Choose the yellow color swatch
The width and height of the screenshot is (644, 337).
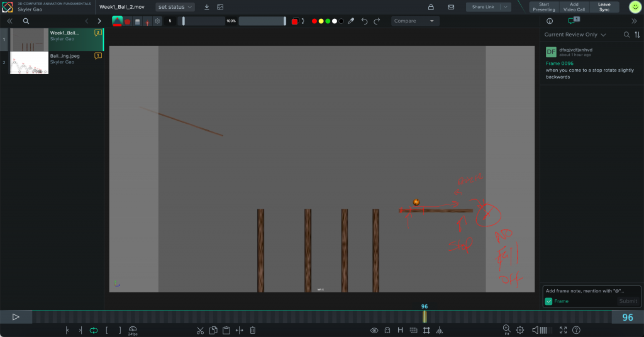pyautogui.click(x=321, y=21)
